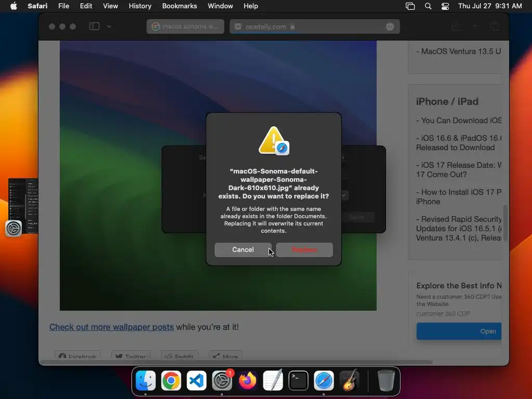Click the Save button in save sheet
The height and width of the screenshot is (399, 532).
357,217
